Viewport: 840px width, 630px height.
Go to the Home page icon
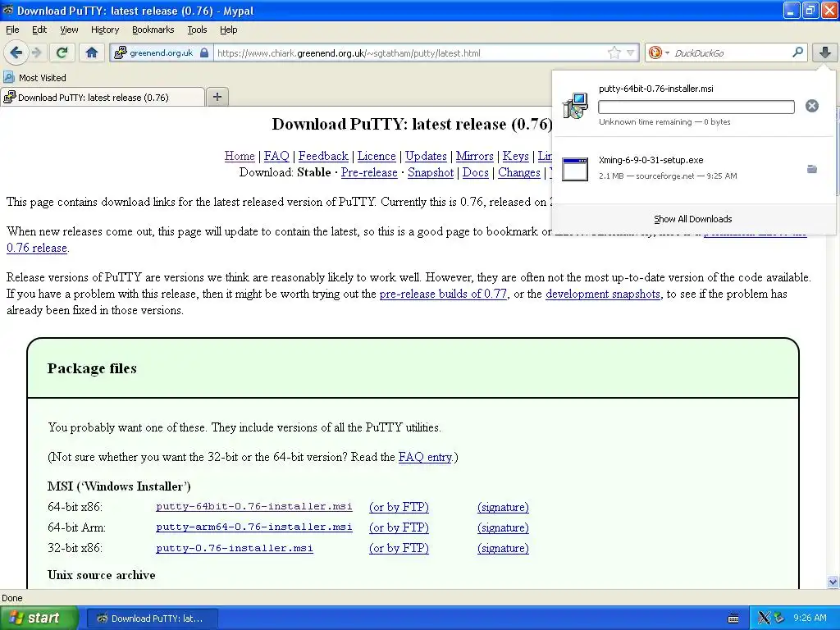(92, 52)
